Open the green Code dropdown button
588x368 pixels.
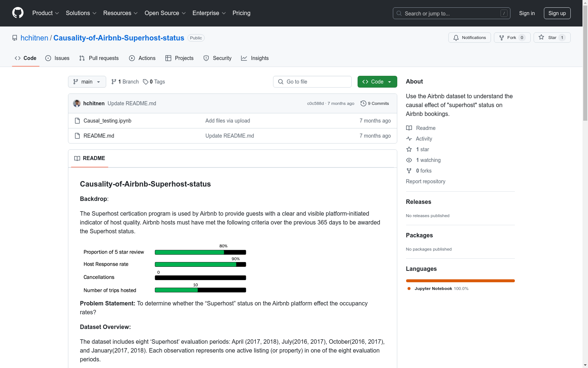[x=377, y=82]
